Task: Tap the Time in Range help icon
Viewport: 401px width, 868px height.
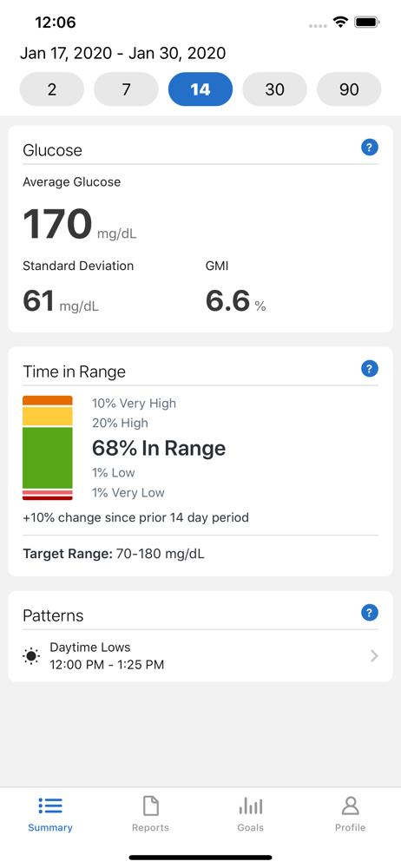Action: tap(370, 369)
